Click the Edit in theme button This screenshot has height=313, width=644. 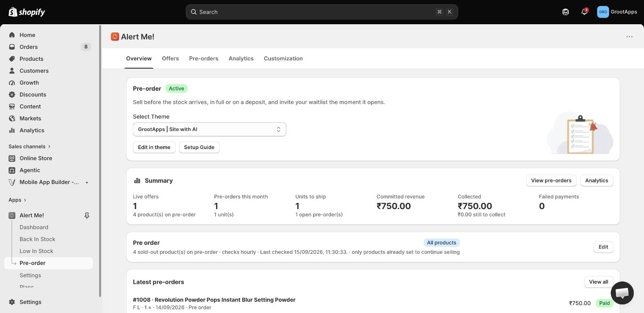click(x=154, y=147)
